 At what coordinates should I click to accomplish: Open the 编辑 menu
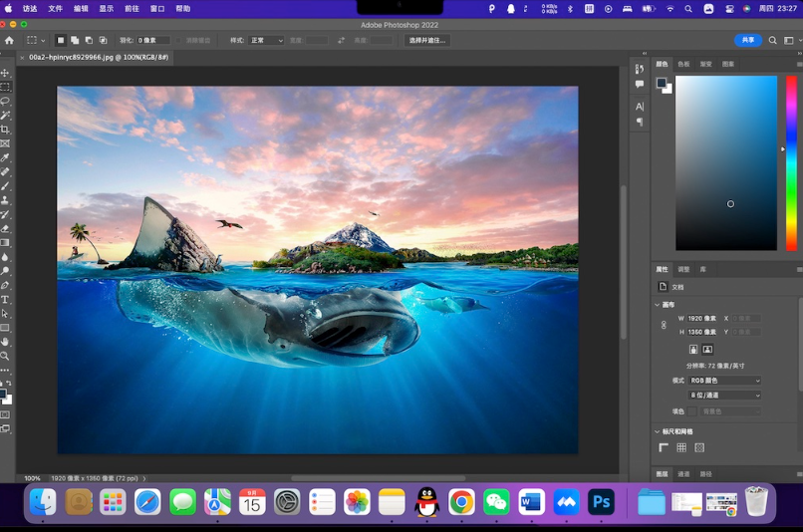pos(81,9)
